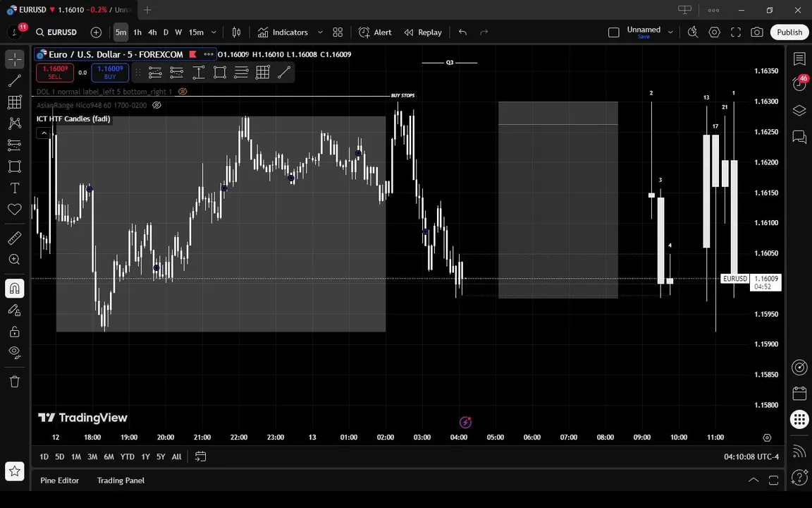Expand the bottom panel chevron
The image size is (812, 508).
point(753,480)
